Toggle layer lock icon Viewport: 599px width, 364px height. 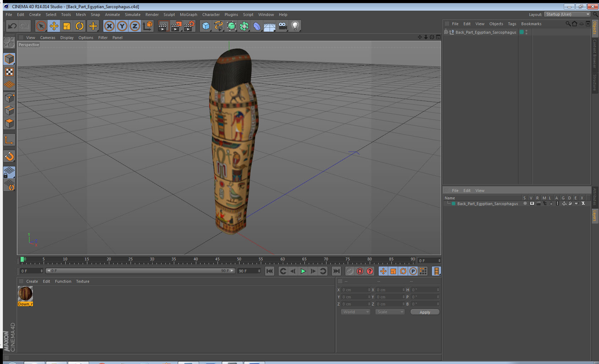point(551,203)
